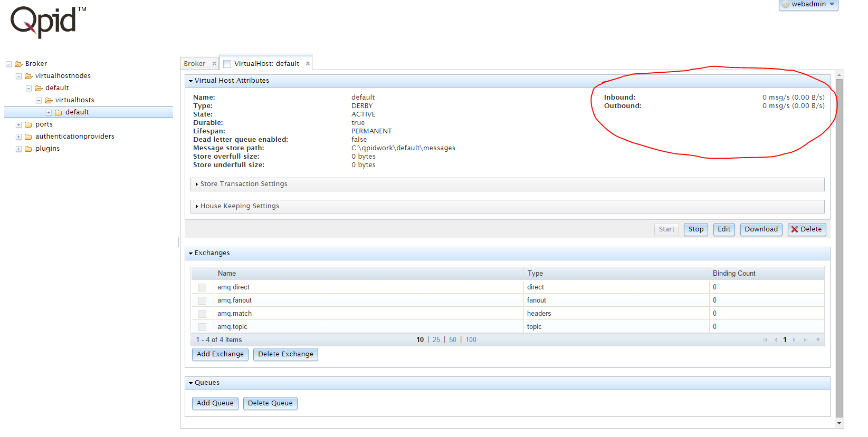Expand the ports tree node
868x437 pixels.
point(18,125)
